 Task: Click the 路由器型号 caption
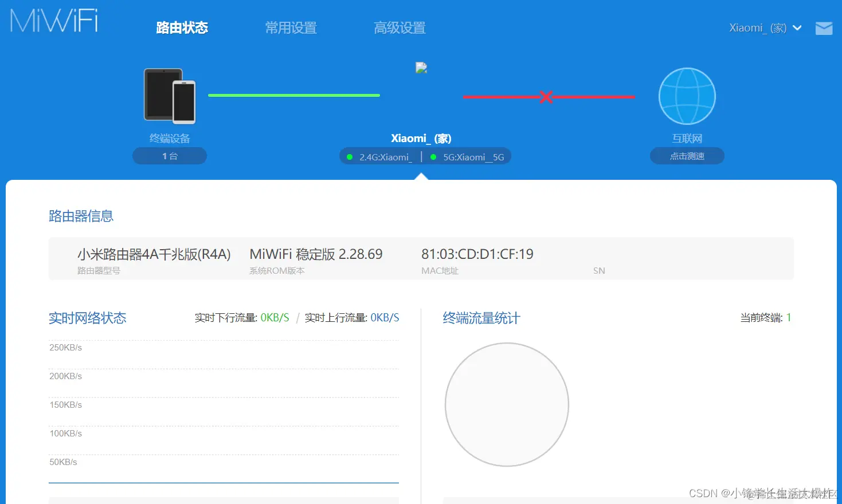click(99, 270)
